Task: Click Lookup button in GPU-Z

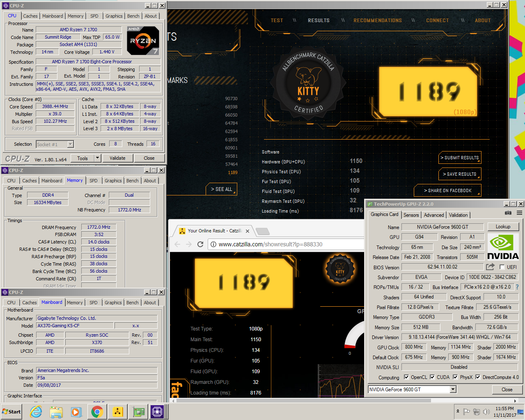Action: click(x=503, y=227)
